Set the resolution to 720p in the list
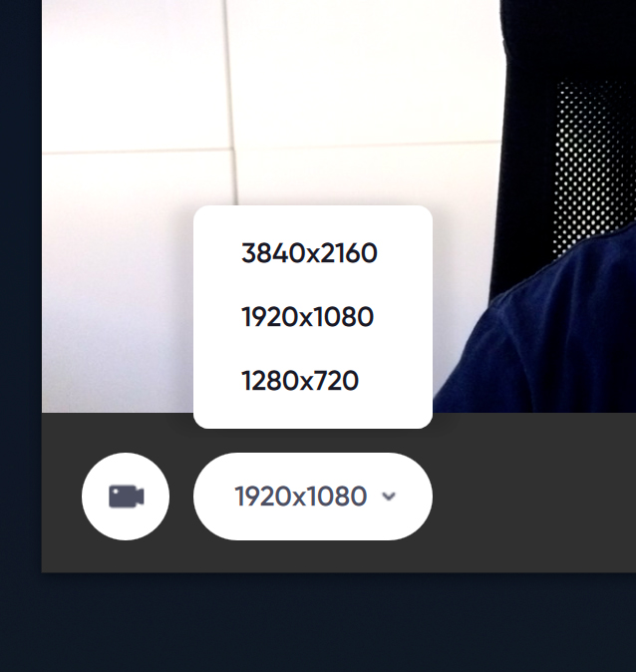 (x=300, y=381)
